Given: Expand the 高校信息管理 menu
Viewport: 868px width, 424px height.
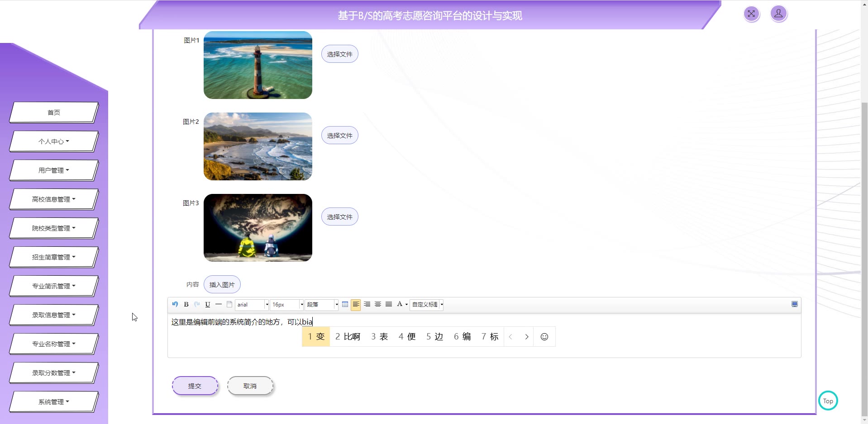Looking at the screenshot, I should 54,199.
